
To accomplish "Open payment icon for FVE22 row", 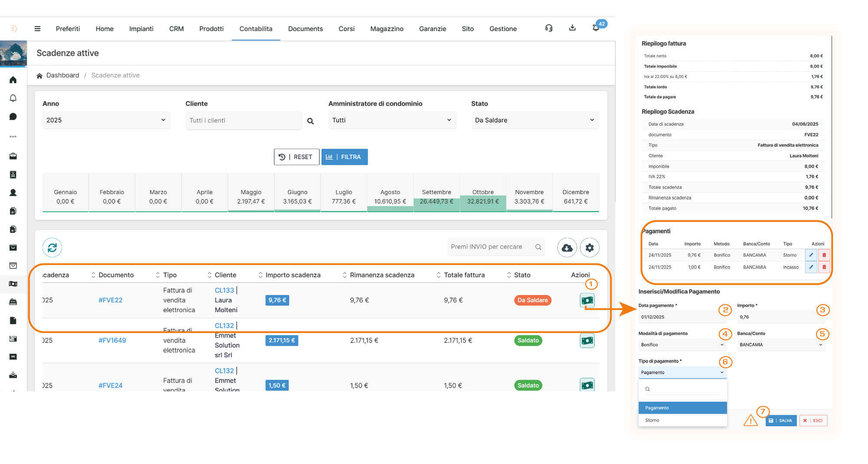I will pos(587,300).
